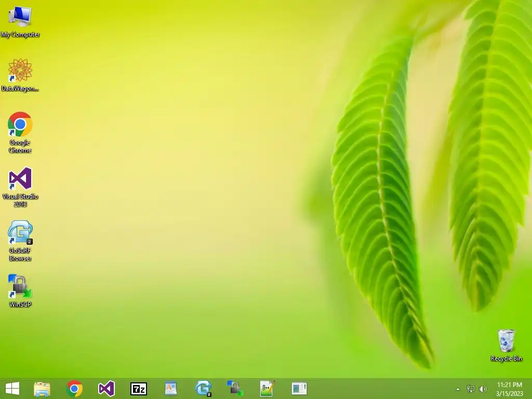Open the Windows Start button

coord(12,389)
